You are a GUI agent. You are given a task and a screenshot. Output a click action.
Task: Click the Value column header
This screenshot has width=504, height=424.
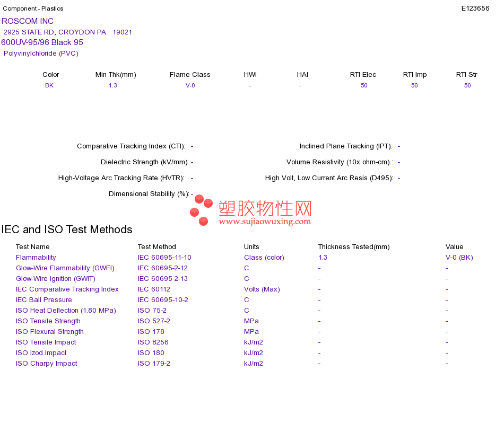coord(455,246)
